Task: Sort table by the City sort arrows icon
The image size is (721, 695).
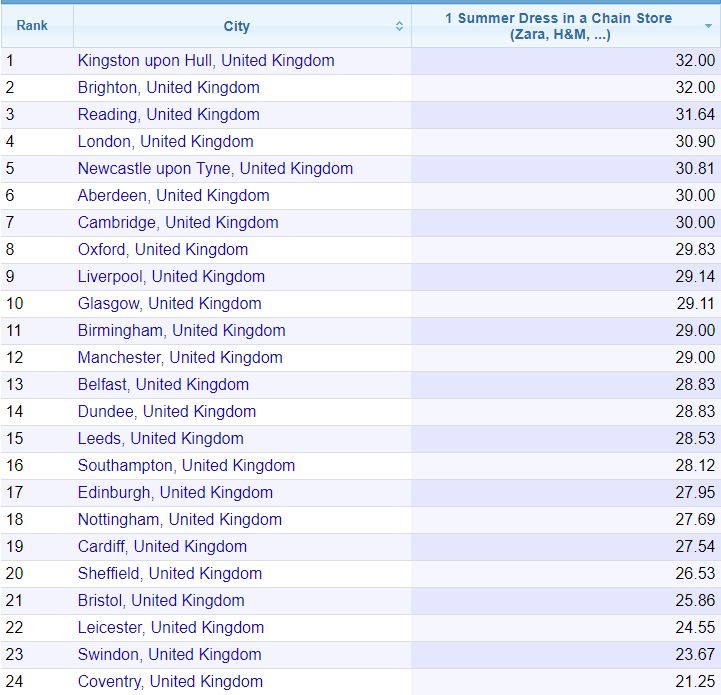Action: 399,26
